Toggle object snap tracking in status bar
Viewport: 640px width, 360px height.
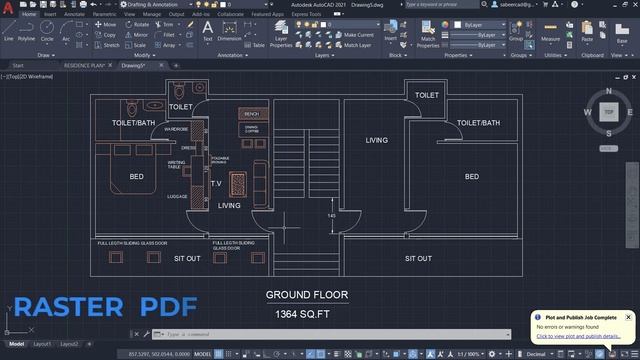click(310, 354)
